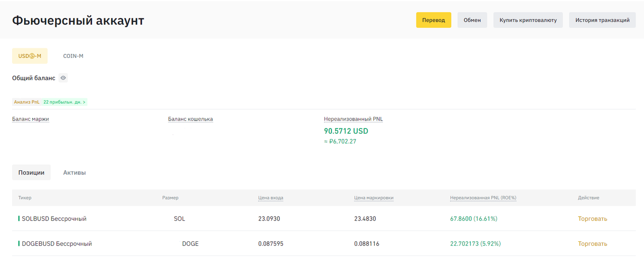This screenshot has width=644, height=263.
Task: Switch to the Активы tab
Action: coord(74,172)
